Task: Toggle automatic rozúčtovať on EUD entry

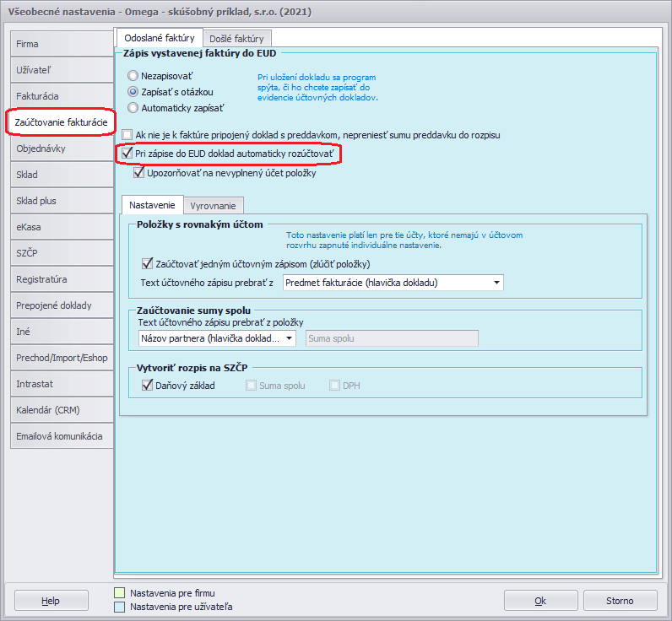Action: coord(127,154)
